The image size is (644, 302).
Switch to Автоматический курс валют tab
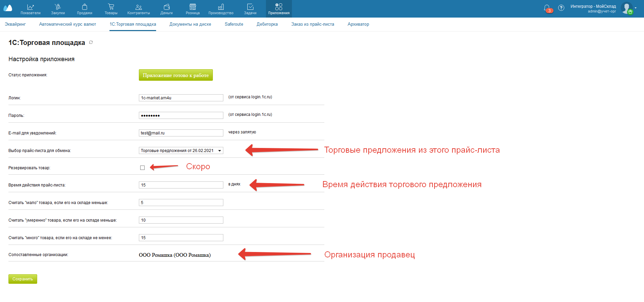click(x=68, y=24)
